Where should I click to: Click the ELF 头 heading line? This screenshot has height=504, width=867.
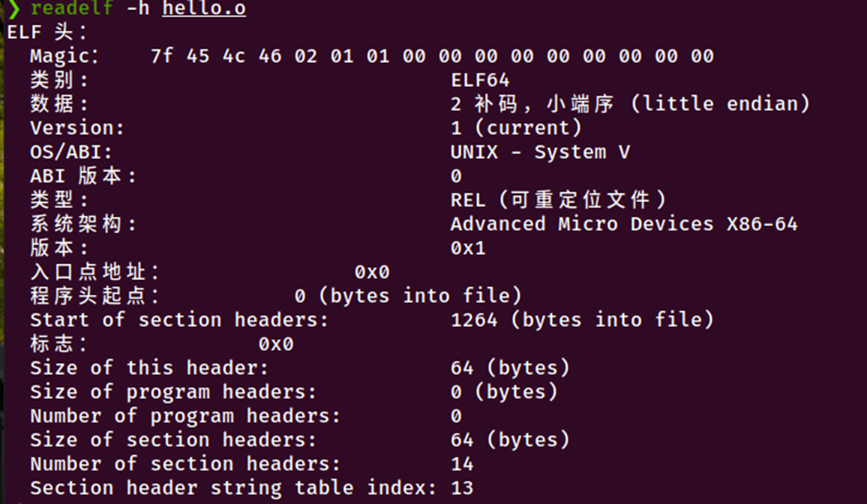pyautogui.click(x=47, y=32)
